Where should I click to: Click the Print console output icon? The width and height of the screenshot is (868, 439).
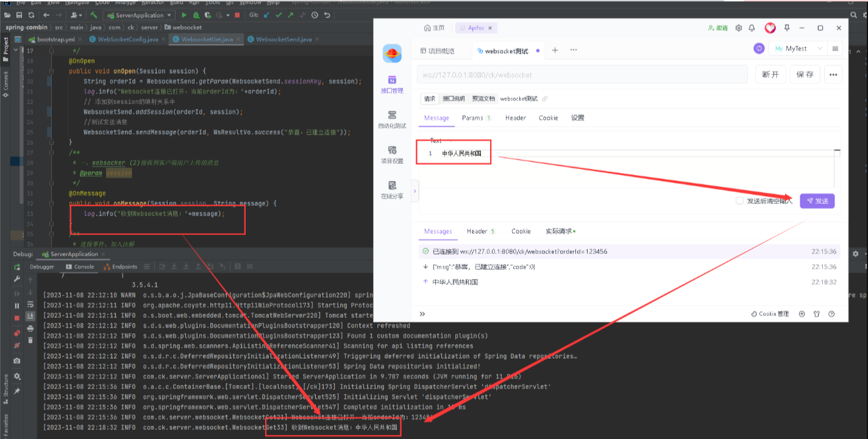(30, 329)
